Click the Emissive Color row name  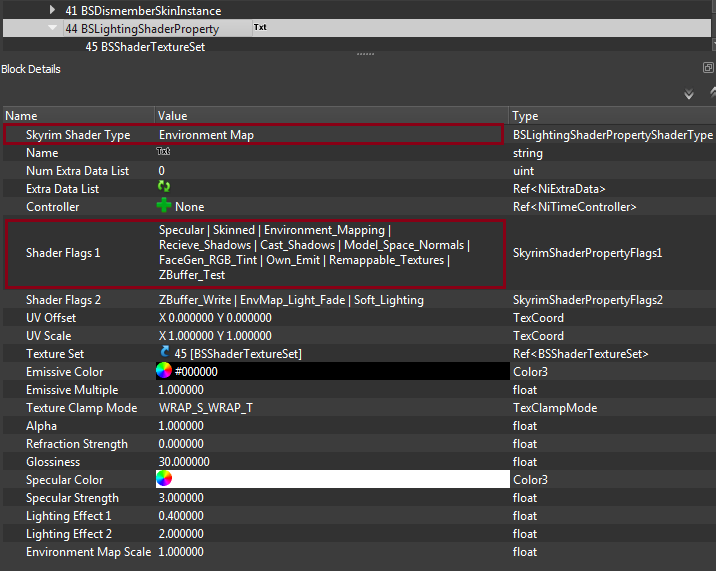(64, 372)
